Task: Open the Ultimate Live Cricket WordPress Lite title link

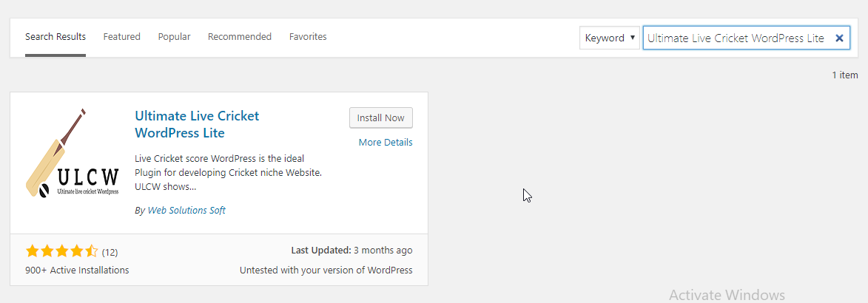Action: pos(197,124)
